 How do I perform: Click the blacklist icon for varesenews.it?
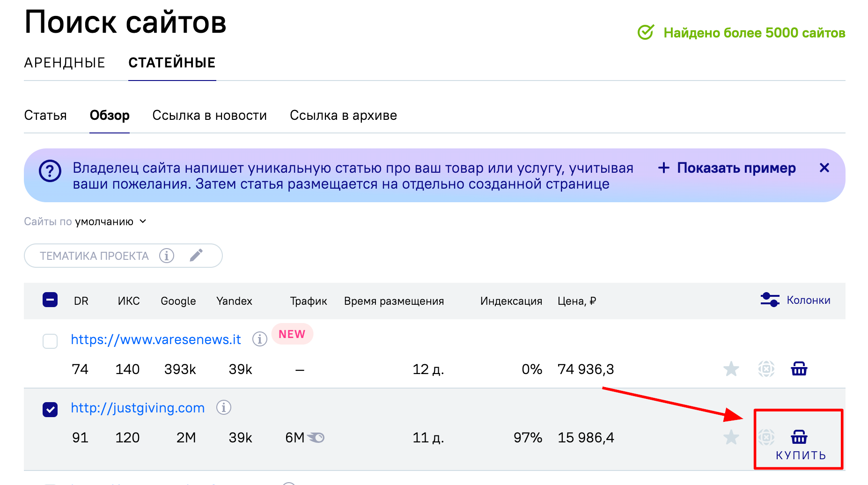point(766,369)
